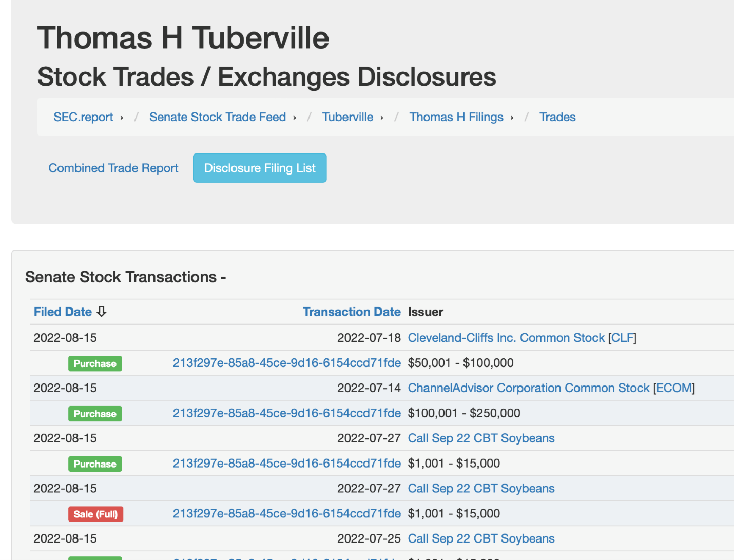Open the SEC.report breadcrumb link
Viewport: 734px width, 560px height.
pos(83,117)
